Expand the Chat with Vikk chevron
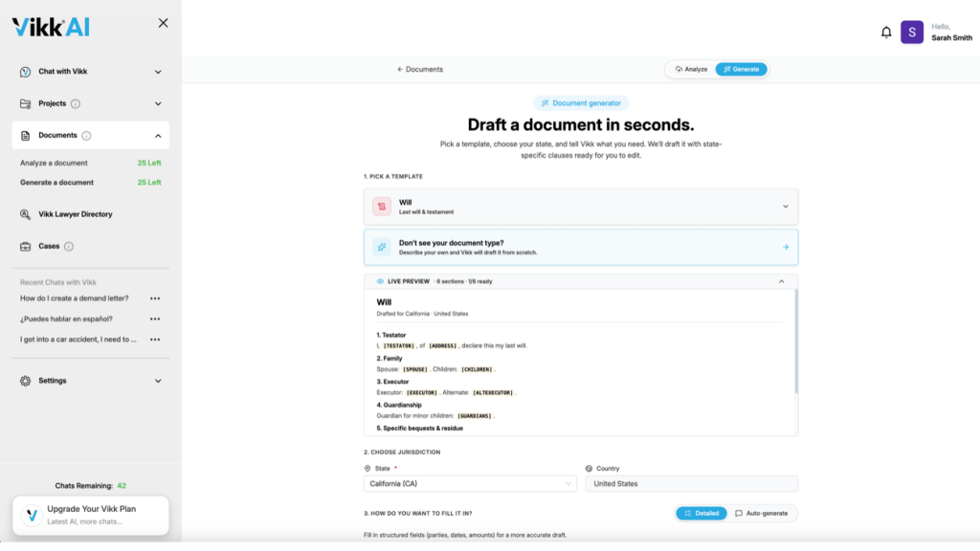980x551 pixels. tap(158, 72)
